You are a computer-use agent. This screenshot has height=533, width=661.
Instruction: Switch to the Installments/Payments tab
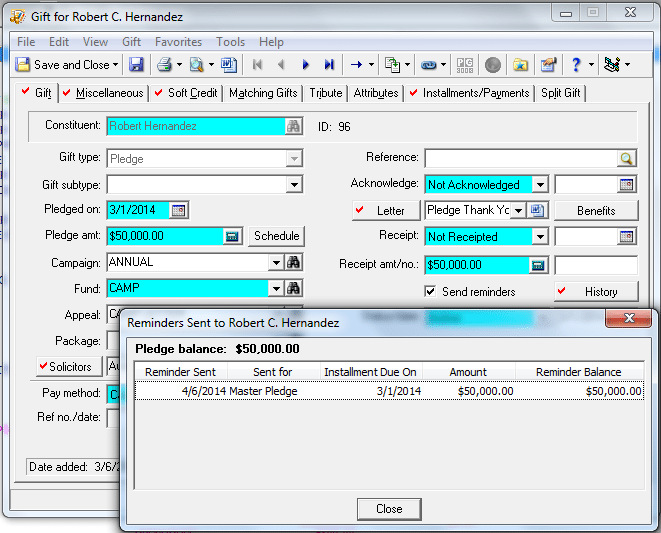pos(470,93)
